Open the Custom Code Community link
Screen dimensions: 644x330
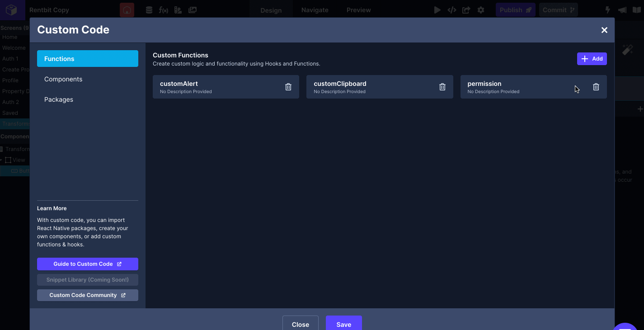tap(88, 295)
